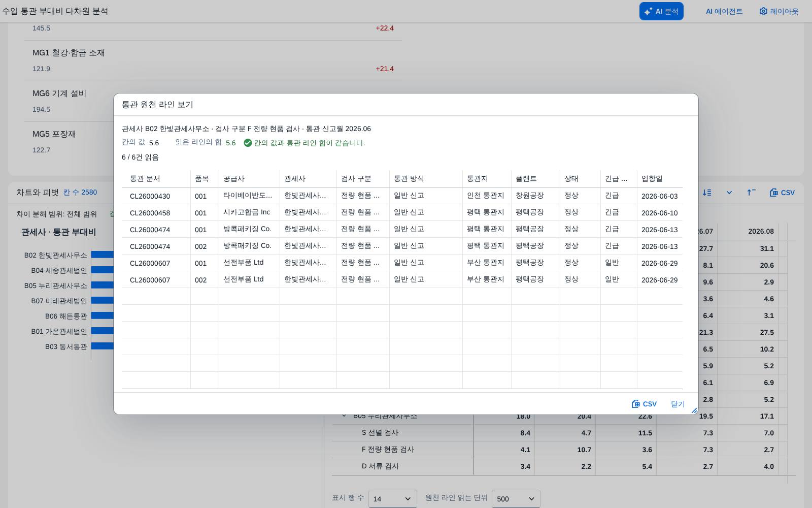The width and height of the screenshot is (812, 508).
Task: Grab the dialog resize handle at its corner
Action: tap(694, 410)
